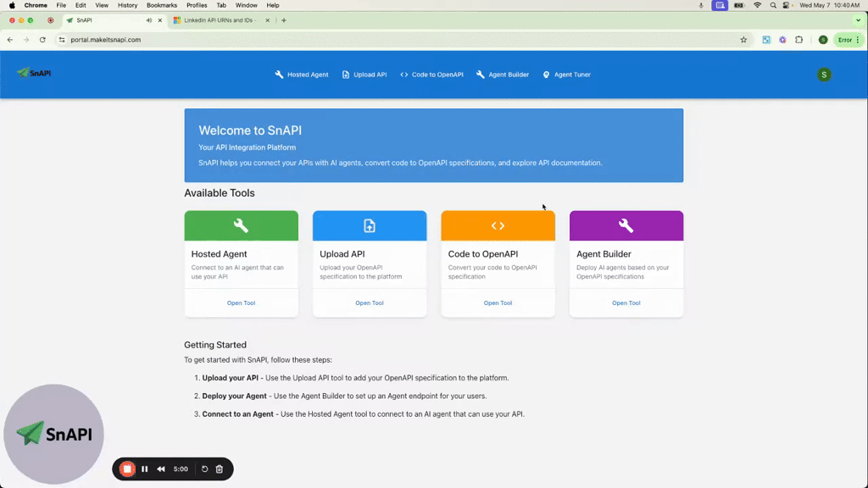This screenshot has height=488, width=868.
Task: Open the Bookmarks menu
Action: coord(162,5)
